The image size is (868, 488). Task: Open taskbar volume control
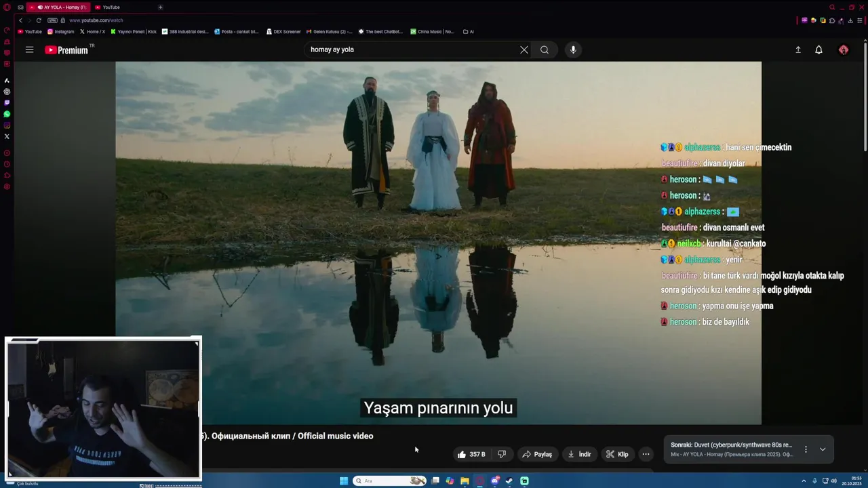pyautogui.click(x=834, y=481)
